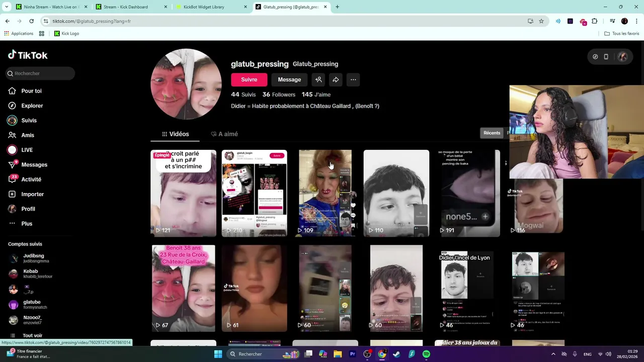This screenshot has width=644, height=362.
Task: Open the video with 191 views
Action: 467,193
